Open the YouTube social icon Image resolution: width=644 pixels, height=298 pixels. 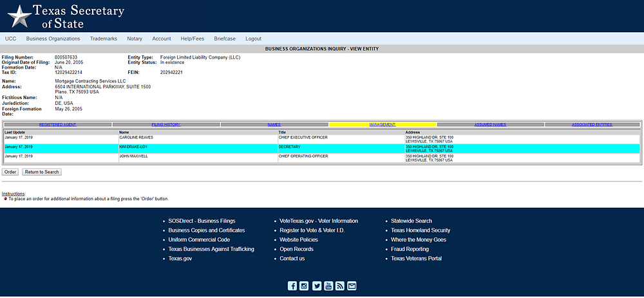328,286
